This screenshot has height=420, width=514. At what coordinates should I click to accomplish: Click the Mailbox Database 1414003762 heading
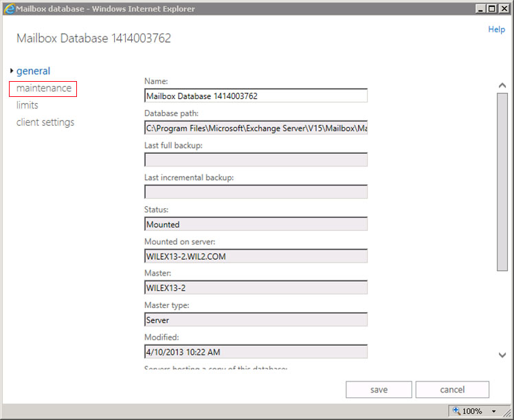click(x=93, y=38)
